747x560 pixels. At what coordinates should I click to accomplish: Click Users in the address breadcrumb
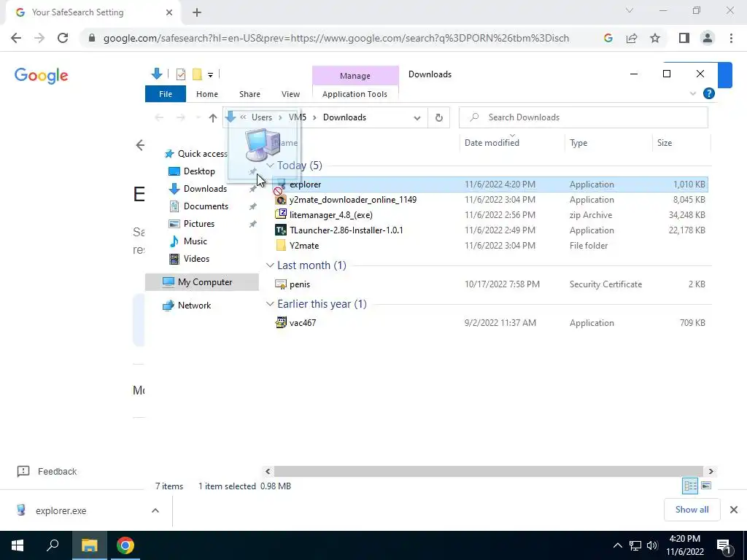(262, 117)
